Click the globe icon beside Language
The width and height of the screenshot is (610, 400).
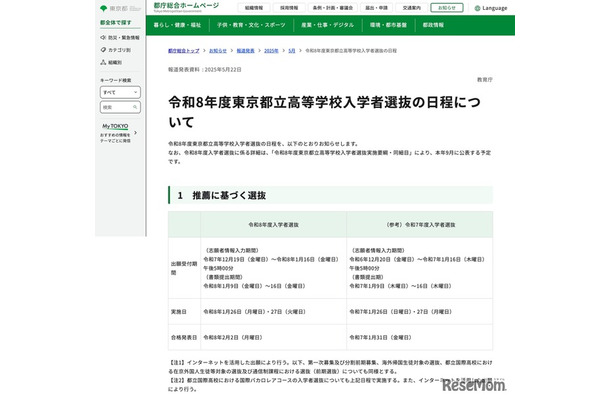tap(477, 8)
